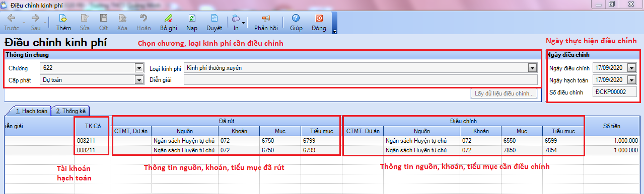Click the Sau (next) arrow icon
The image size is (644, 194).
coord(36,18)
